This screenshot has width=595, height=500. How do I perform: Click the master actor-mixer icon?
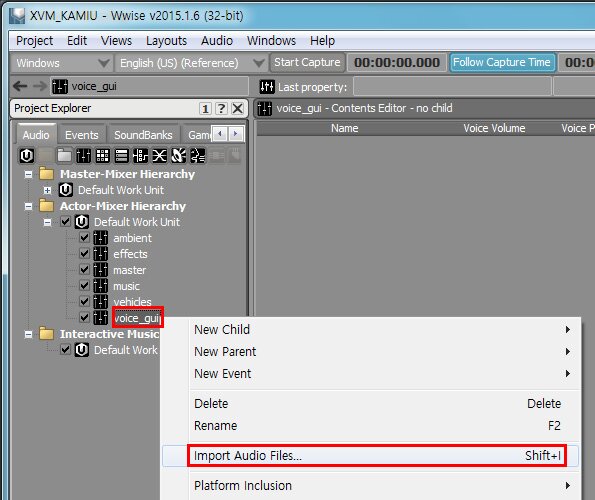(101, 270)
